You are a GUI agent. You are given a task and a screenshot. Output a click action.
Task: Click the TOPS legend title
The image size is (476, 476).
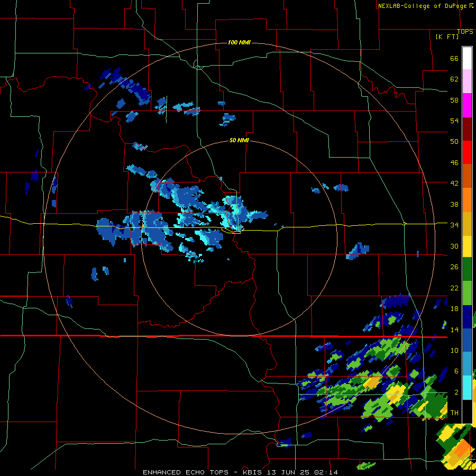point(465,32)
